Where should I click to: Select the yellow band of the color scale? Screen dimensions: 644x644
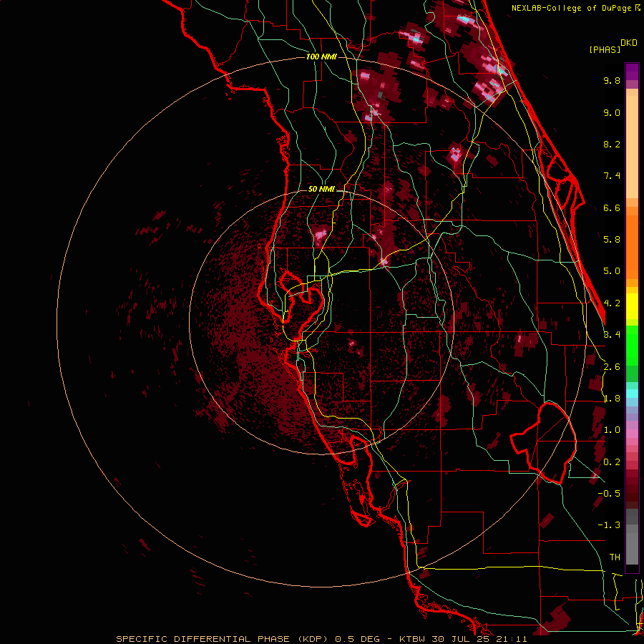coord(632,306)
